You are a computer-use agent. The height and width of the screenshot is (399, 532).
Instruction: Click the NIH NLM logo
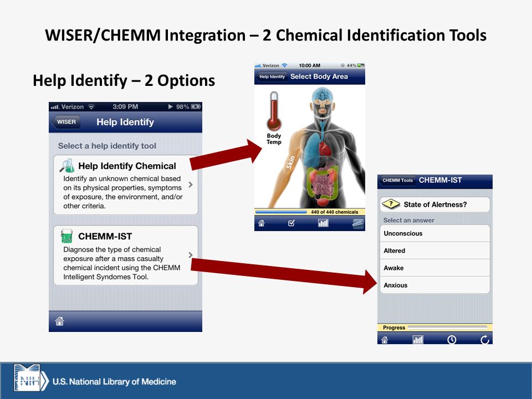[30, 377]
